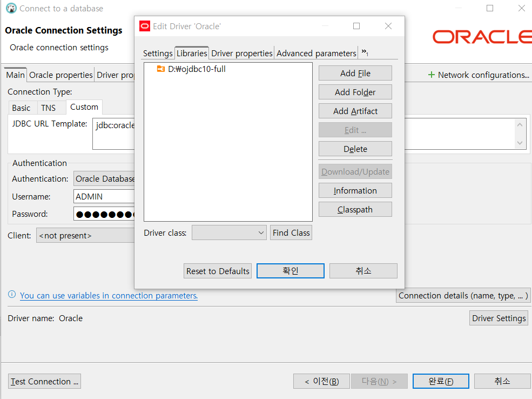Screen dimensions: 532x399
Task: Delete the selected library
Action: [x=355, y=149]
